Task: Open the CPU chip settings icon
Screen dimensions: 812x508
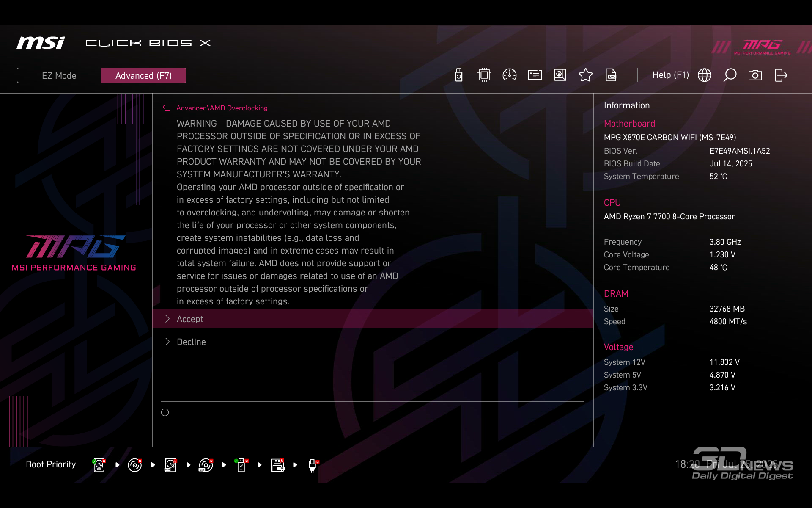Action: click(484, 75)
